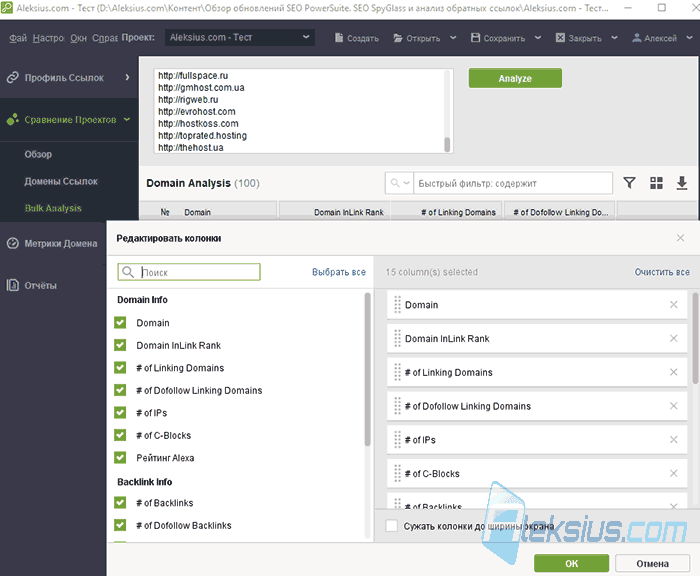Viewport: 700px width, 576px height.
Task: Open the Профиль Ссылок section icon
Action: tap(12, 77)
